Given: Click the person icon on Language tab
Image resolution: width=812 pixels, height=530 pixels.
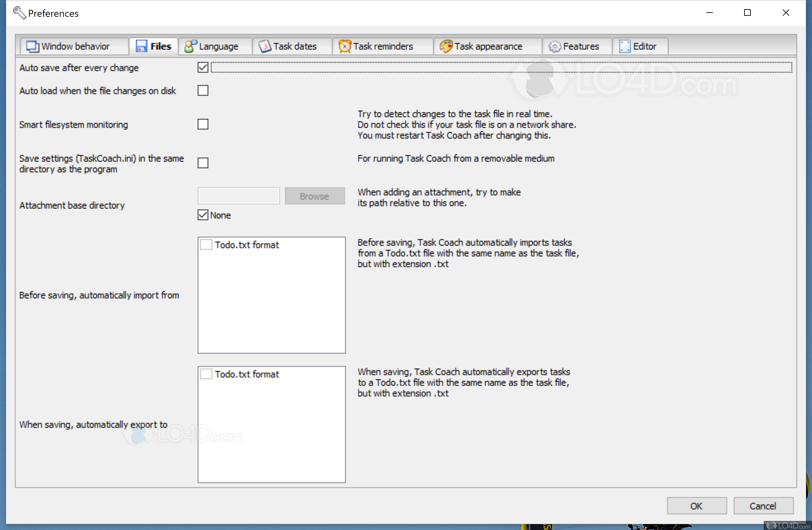Looking at the screenshot, I should coord(190,46).
